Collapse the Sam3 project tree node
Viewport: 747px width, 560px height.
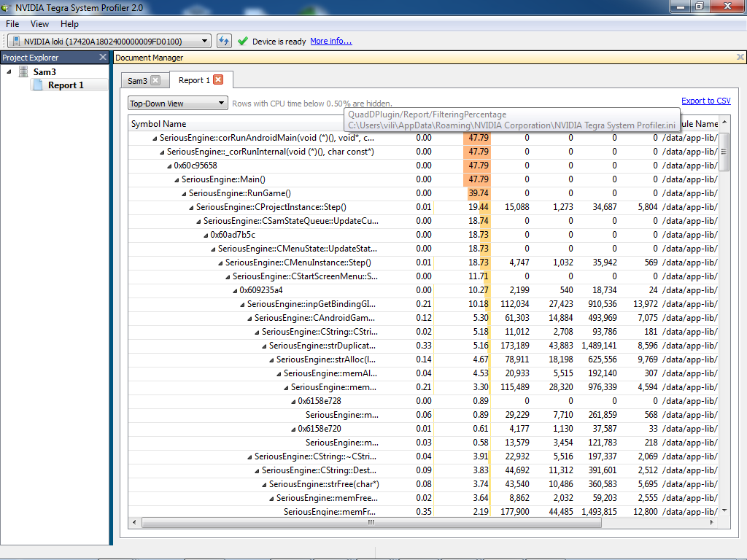coord(9,72)
